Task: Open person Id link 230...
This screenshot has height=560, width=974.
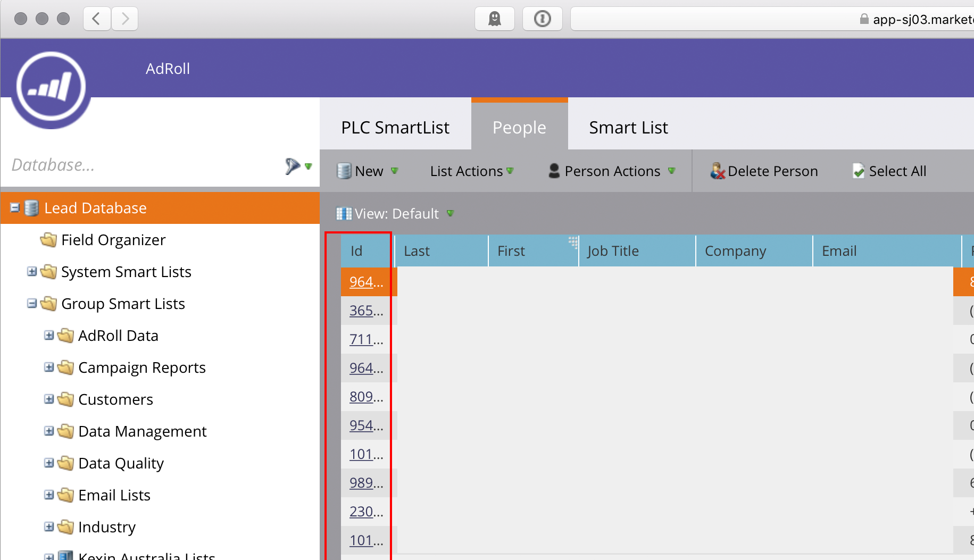Action: 366,512
